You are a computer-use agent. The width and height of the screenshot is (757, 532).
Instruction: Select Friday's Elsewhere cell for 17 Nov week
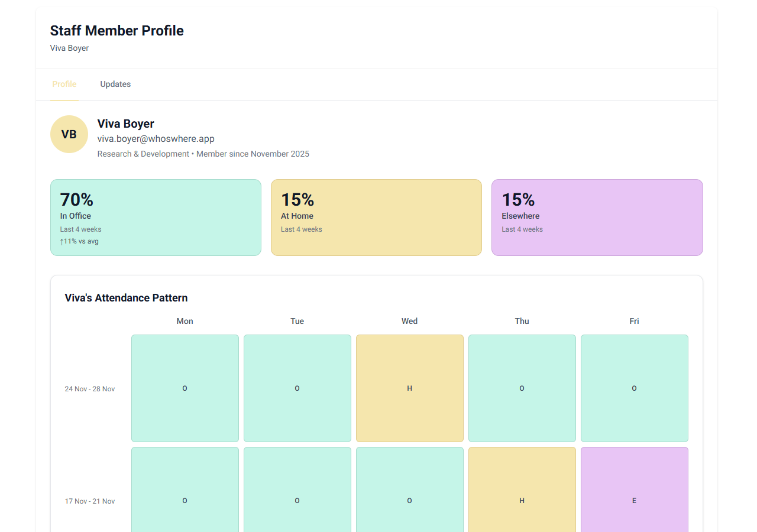click(x=634, y=500)
